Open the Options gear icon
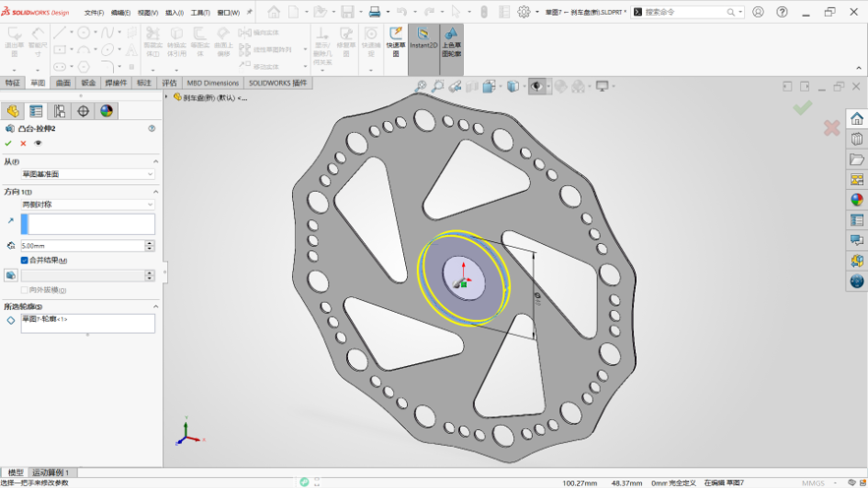Viewport: 868px width, 488px height. tap(524, 12)
